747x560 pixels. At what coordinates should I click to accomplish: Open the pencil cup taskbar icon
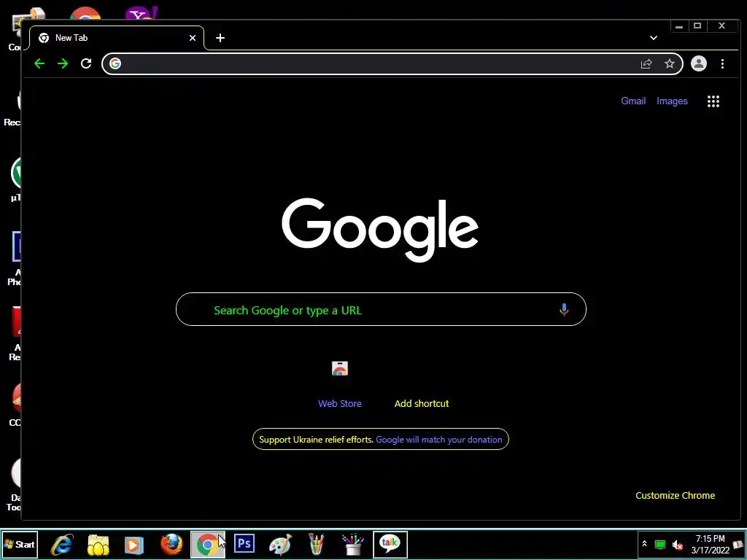pyautogui.click(x=317, y=544)
